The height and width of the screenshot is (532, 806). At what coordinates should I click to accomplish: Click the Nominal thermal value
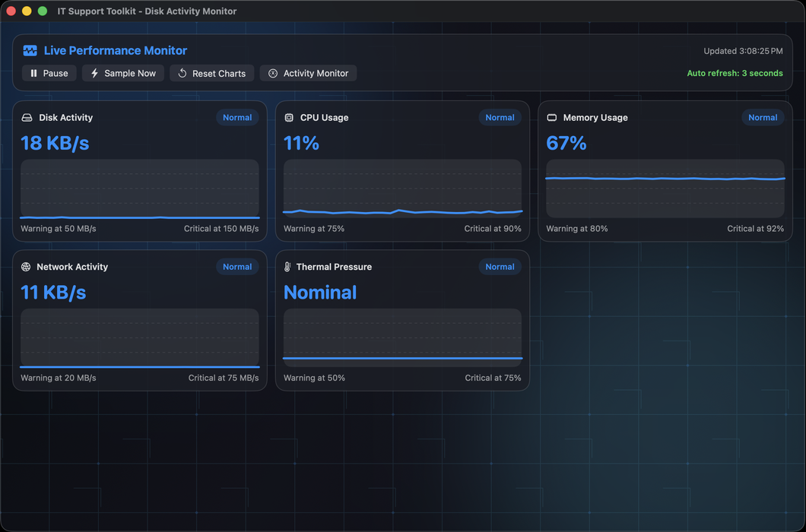tap(320, 292)
